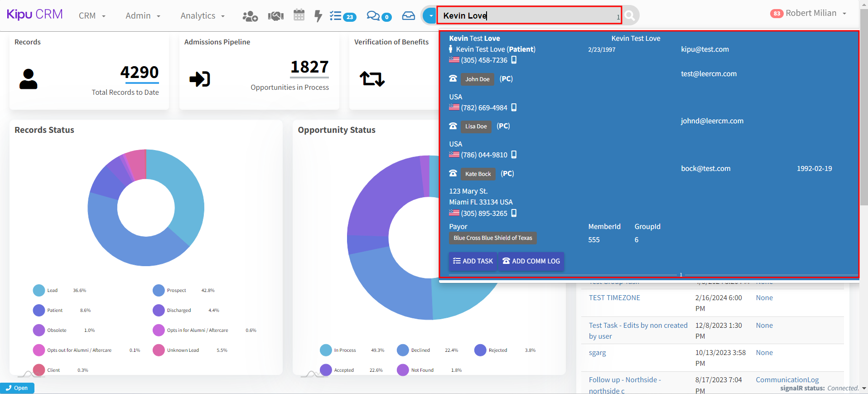Open the CRM menu
This screenshot has width=868, height=394.
92,16
